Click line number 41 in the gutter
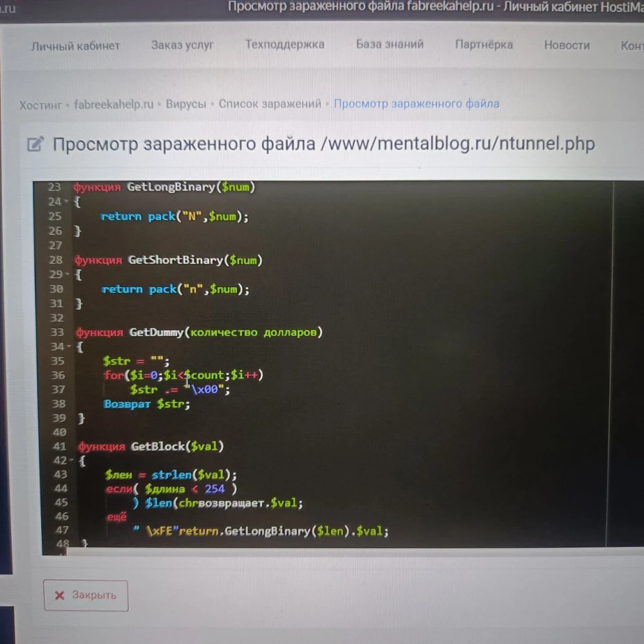The width and height of the screenshot is (644, 644). 59,446
